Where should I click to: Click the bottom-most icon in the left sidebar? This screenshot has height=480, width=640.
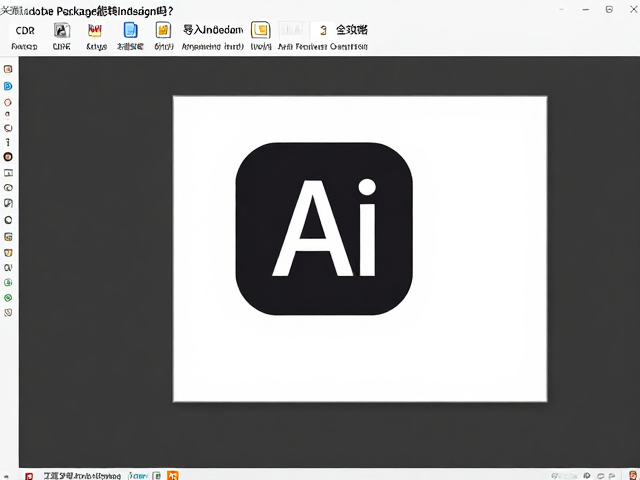[x=8, y=313]
